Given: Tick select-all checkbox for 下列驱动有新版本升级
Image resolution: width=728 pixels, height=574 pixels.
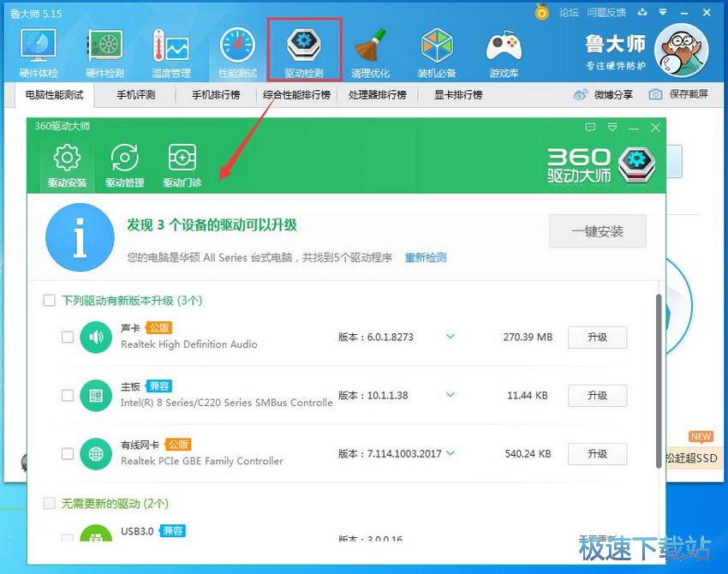Looking at the screenshot, I should (x=49, y=301).
